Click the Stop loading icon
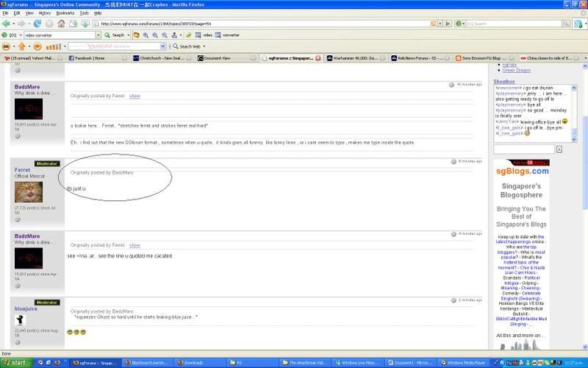The height and width of the screenshot is (368, 588). click(50, 24)
